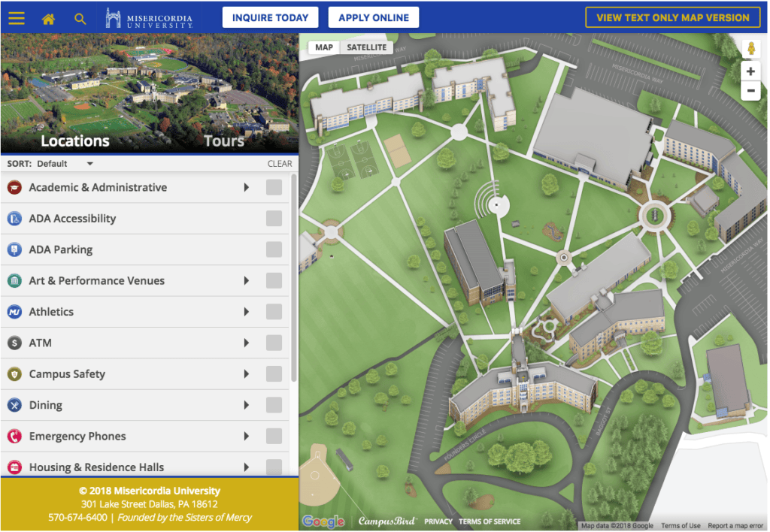
Task: Click the Inquire Today button
Action: tap(270, 18)
